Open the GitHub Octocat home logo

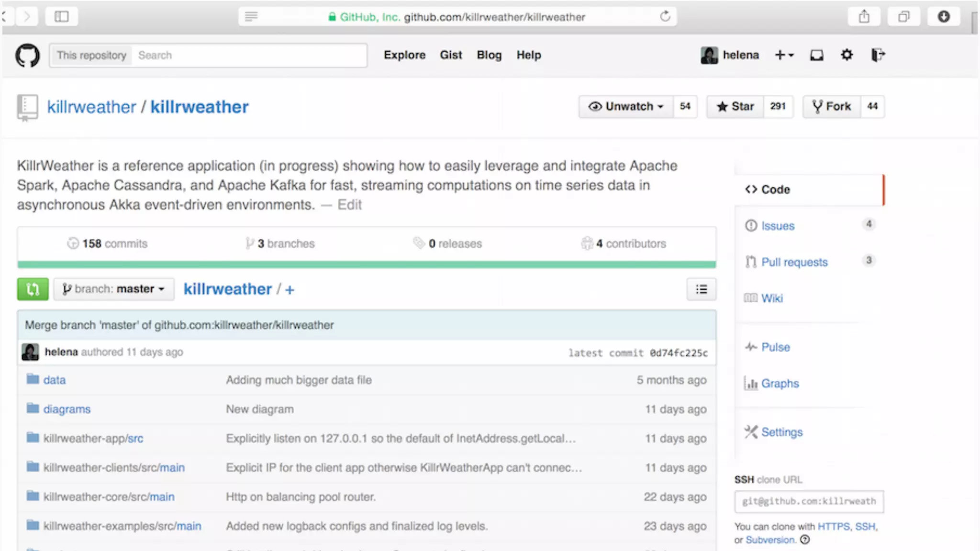coord(27,55)
